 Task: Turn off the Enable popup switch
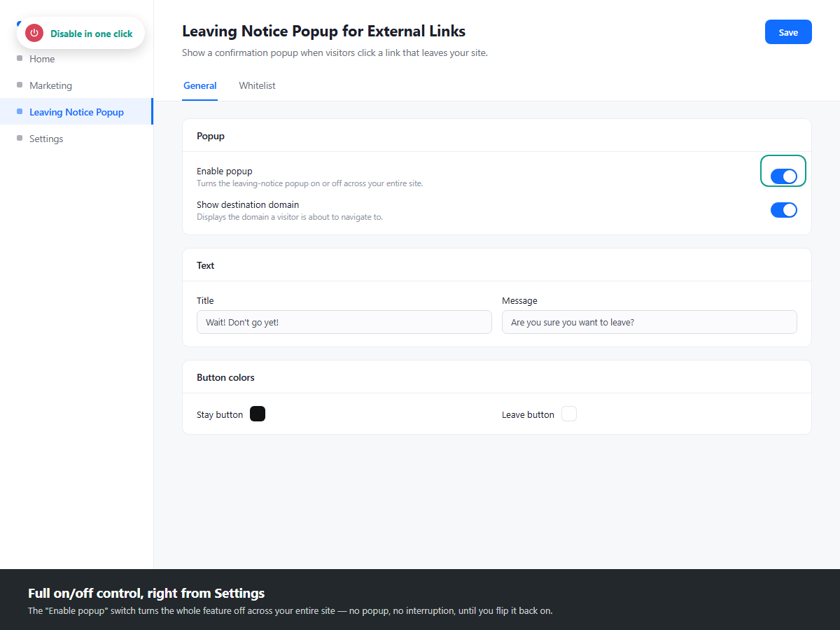coord(783,176)
